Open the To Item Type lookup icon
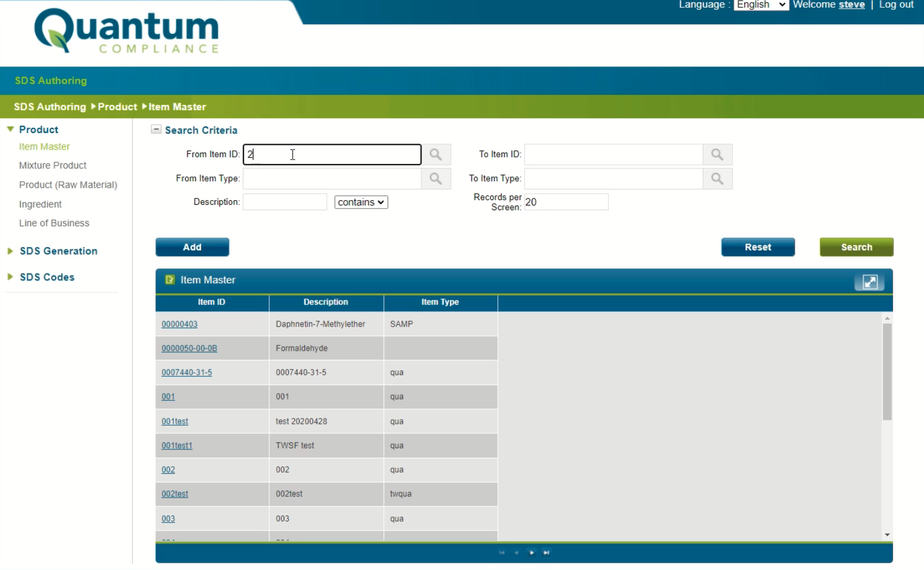The image size is (924, 570). pyautogui.click(x=717, y=178)
